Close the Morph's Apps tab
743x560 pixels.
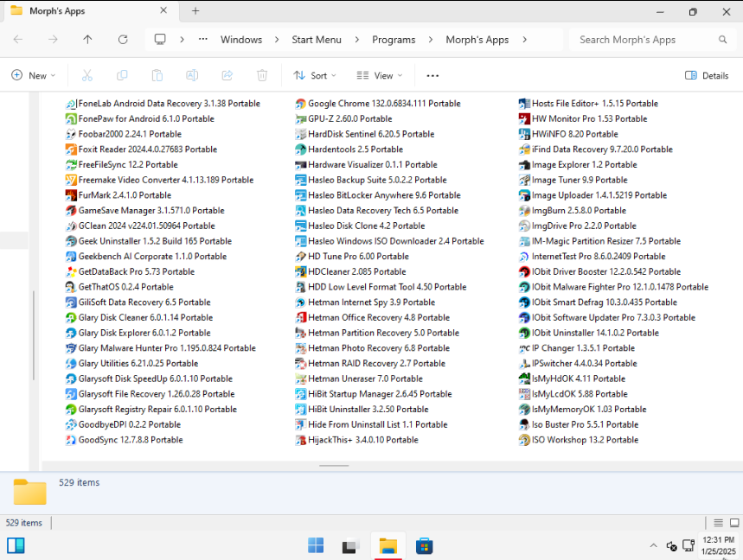pyautogui.click(x=163, y=10)
